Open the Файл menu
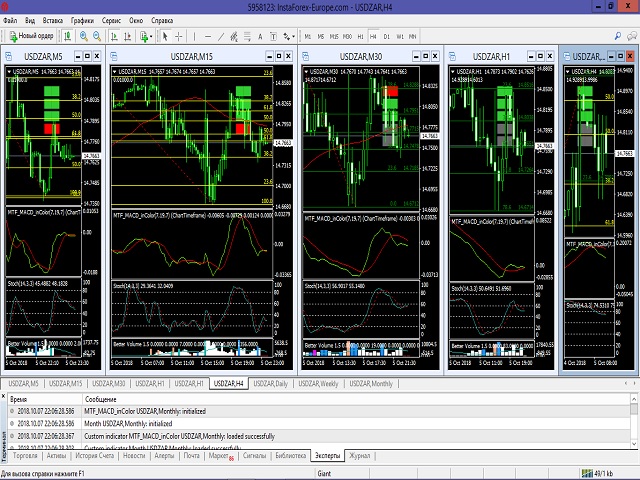 click(11, 19)
